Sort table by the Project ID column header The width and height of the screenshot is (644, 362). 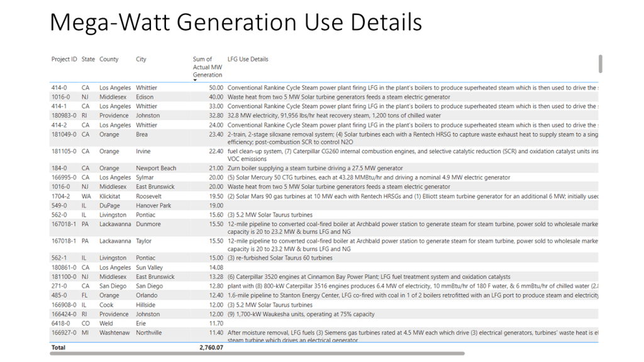point(64,59)
